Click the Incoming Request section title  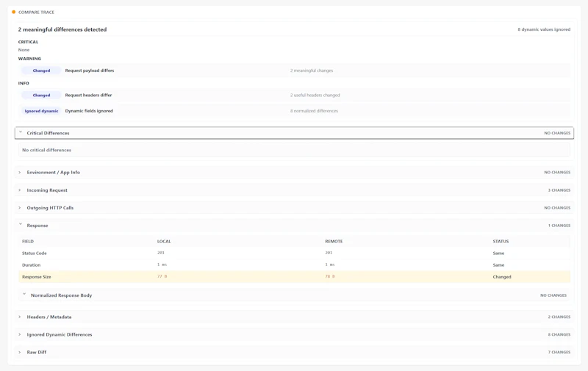47,190
